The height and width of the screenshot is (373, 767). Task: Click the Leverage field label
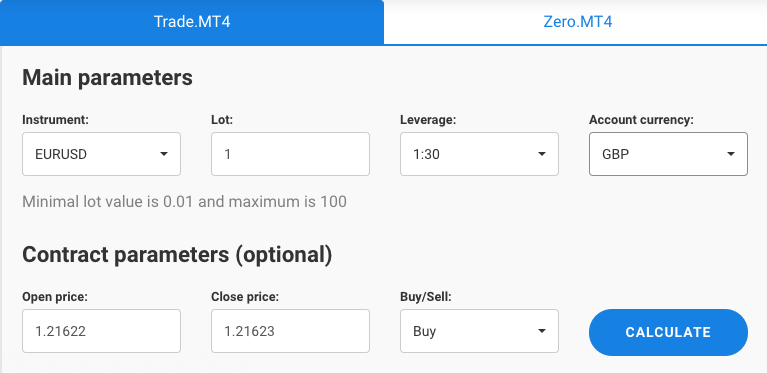click(x=428, y=120)
